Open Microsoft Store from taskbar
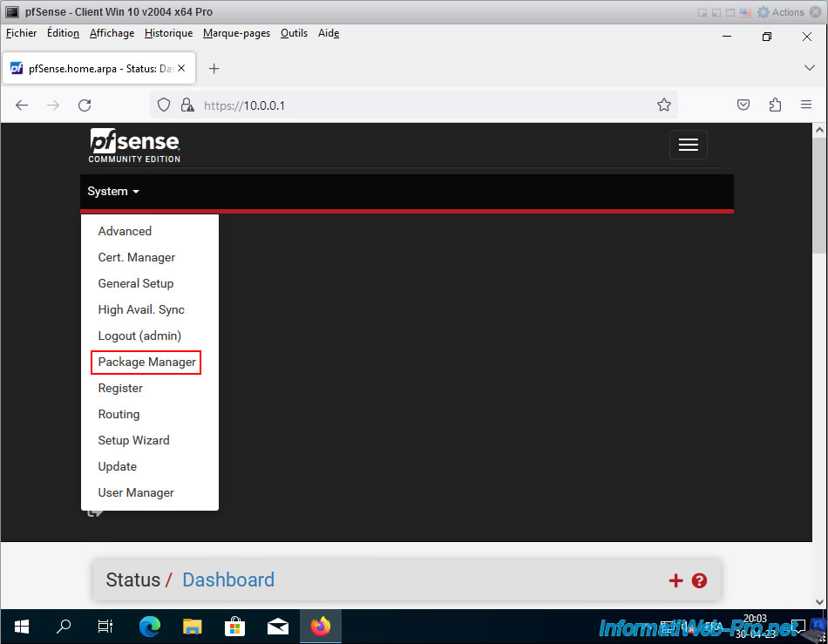Viewport: 828px width, 644px height. (235, 627)
